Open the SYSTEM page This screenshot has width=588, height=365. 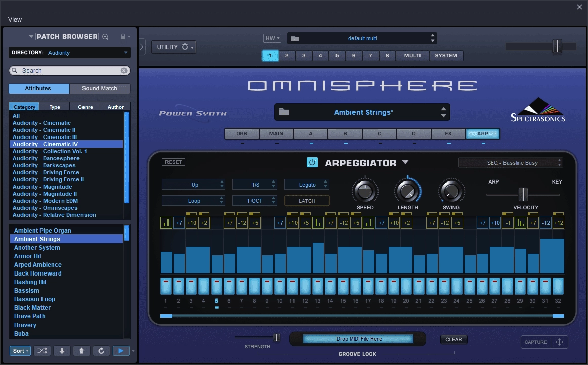coord(446,56)
